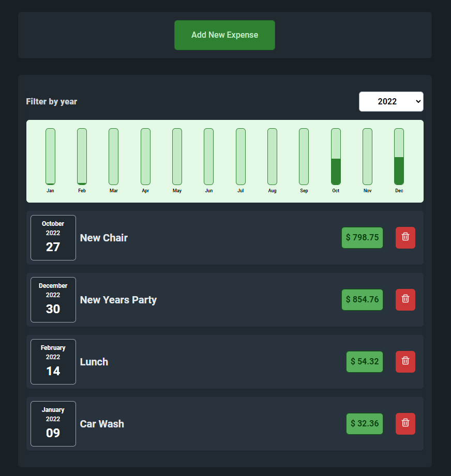Click the New Years Party title
The width and height of the screenshot is (451, 476).
[x=118, y=300]
